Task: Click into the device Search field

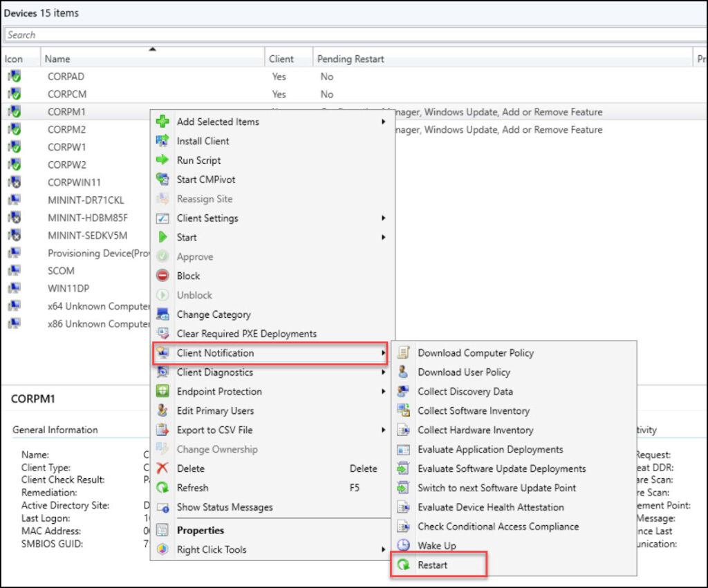Action: pyautogui.click(x=356, y=35)
